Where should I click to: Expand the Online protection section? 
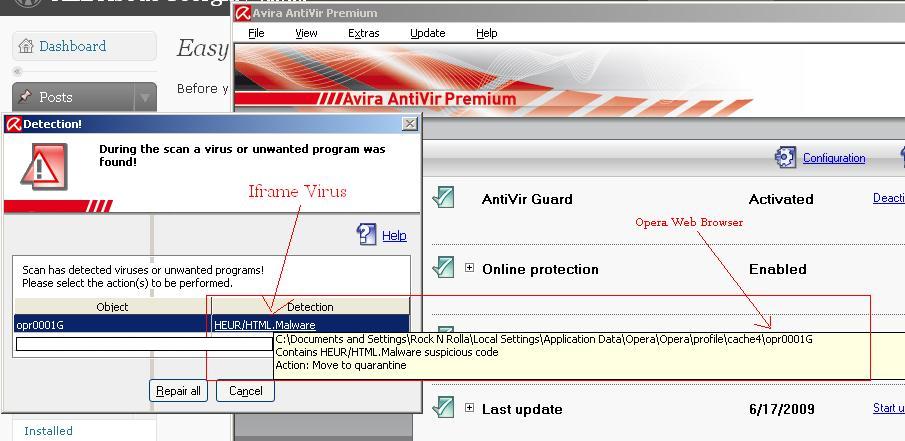tap(469, 268)
